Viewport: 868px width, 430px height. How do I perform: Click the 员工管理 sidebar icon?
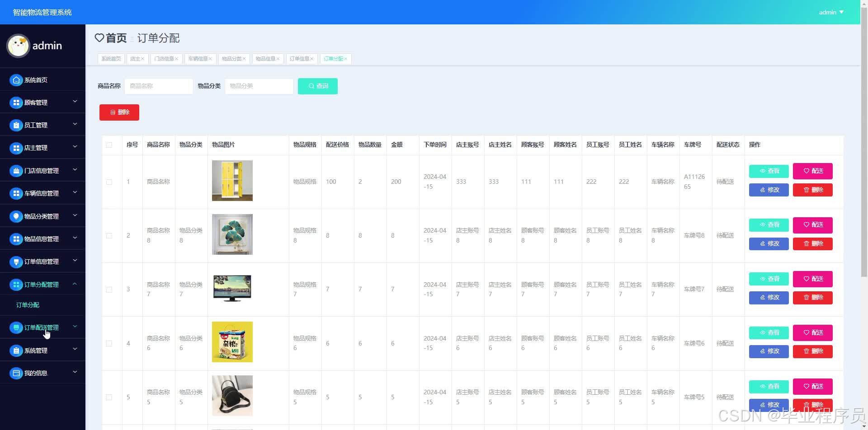[16, 125]
